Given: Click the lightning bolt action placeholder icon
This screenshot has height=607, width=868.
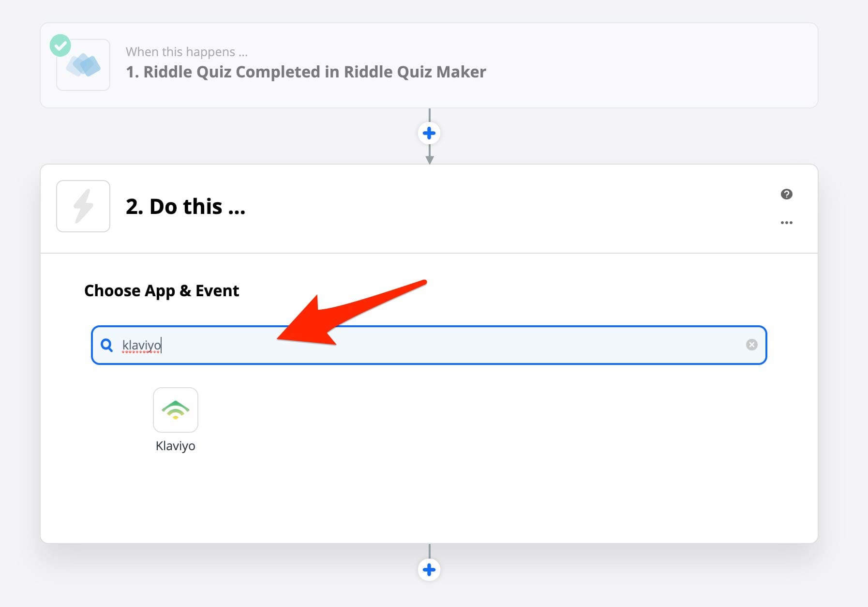Looking at the screenshot, I should pyautogui.click(x=83, y=206).
